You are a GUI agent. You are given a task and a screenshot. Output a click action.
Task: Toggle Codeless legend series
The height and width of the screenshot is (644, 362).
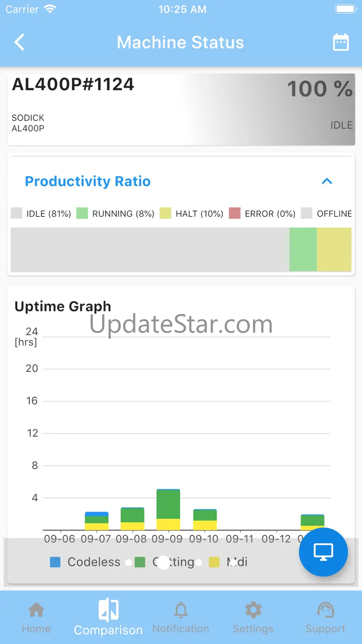pyautogui.click(x=85, y=562)
